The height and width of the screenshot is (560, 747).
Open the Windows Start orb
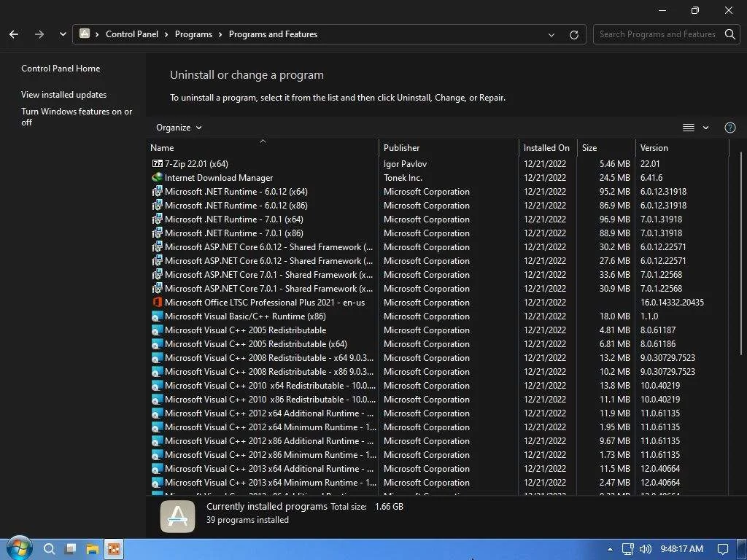coord(19,548)
